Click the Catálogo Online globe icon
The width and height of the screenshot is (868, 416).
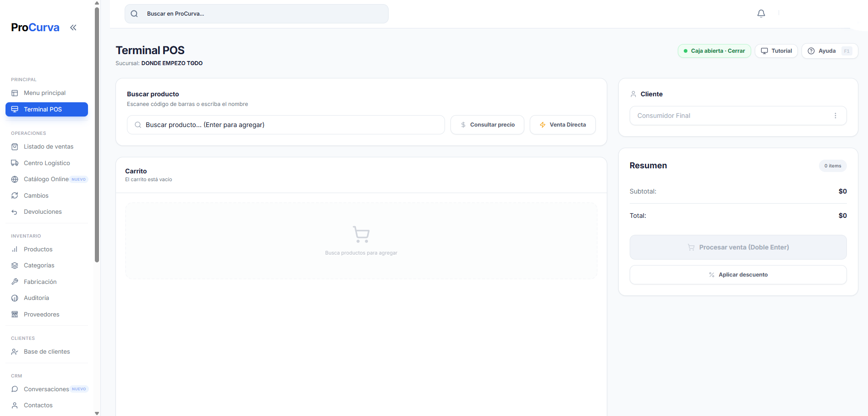click(x=15, y=179)
